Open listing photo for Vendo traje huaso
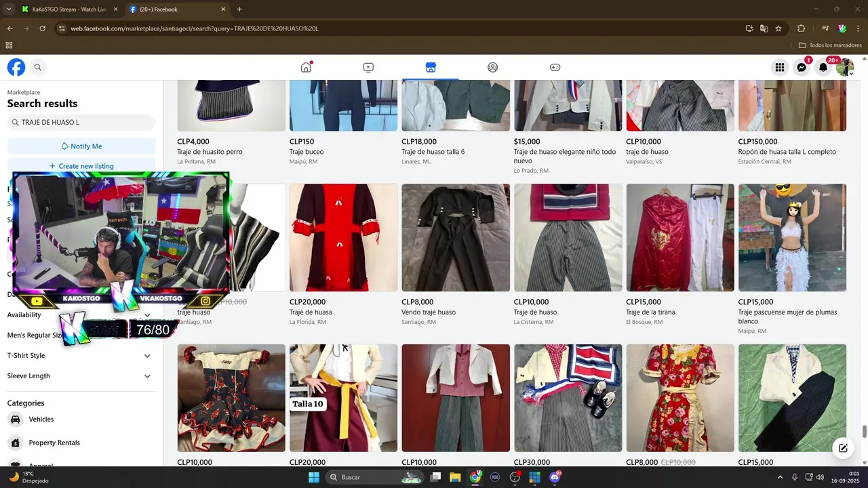The height and width of the screenshot is (488, 868). point(456,238)
